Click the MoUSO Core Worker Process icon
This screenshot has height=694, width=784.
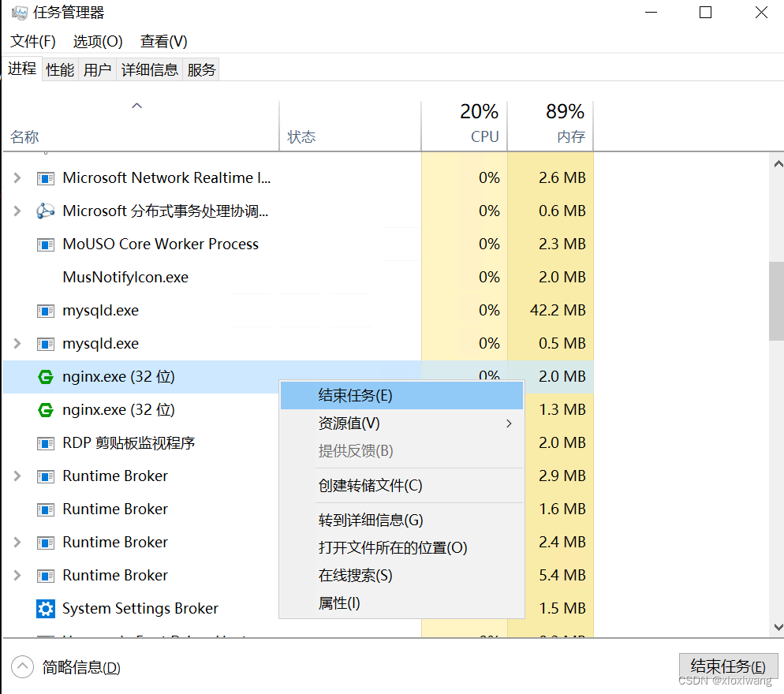46,244
